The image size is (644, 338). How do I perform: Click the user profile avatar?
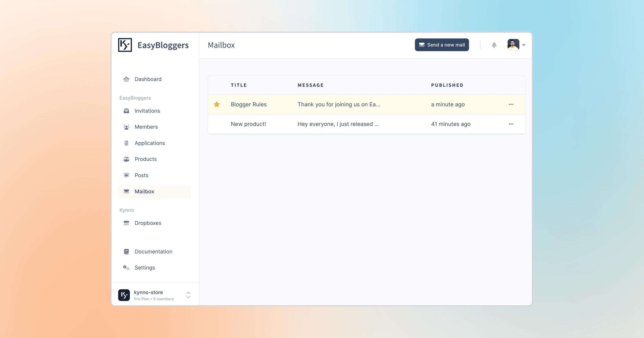(x=513, y=45)
